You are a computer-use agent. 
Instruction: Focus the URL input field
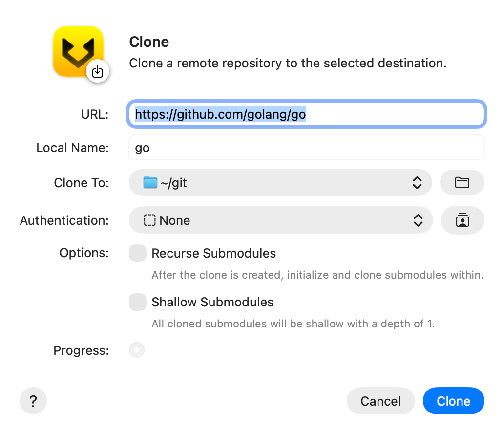tap(307, 114)
